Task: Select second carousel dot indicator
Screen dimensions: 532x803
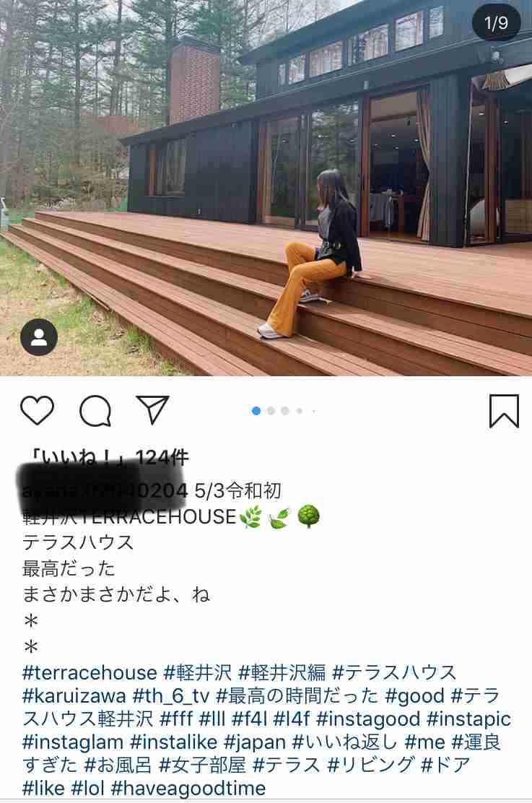Action: [271, 411]
